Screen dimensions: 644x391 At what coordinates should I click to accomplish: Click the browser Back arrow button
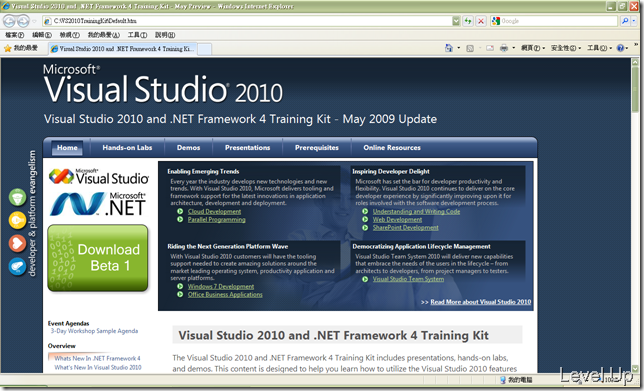(x=9, y=21)
